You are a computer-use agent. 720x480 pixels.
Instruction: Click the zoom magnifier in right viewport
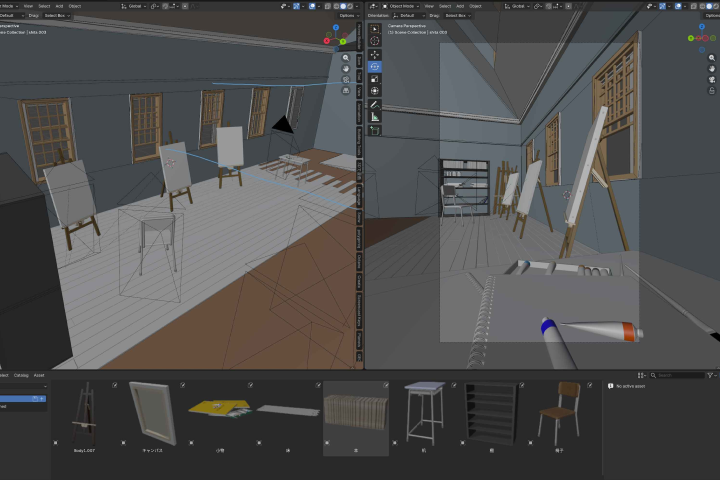click(x=712, y=58)
